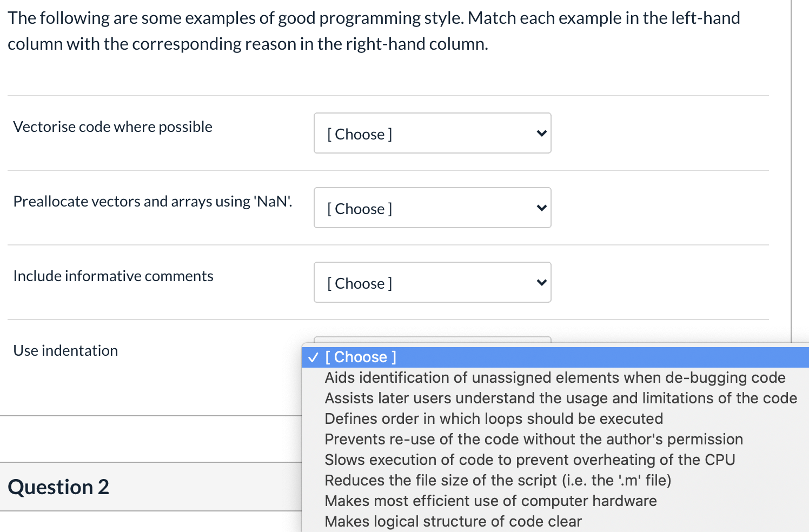The height and width of the screenshot is (532, 809).
Task: Select 'Makes logical structure of code clear'
Action: 453,521
